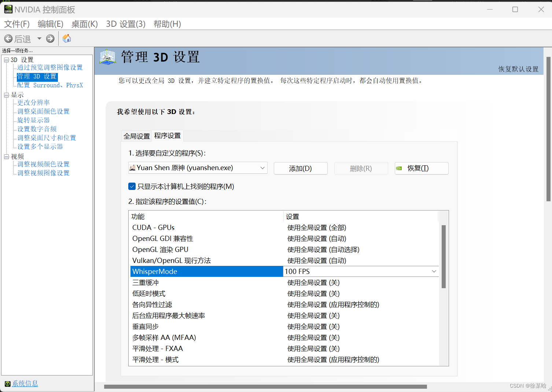This screenshot has width=552, height=392.
Task: Switch to the 全局设置 tab
Action: (x=137, y=136)
